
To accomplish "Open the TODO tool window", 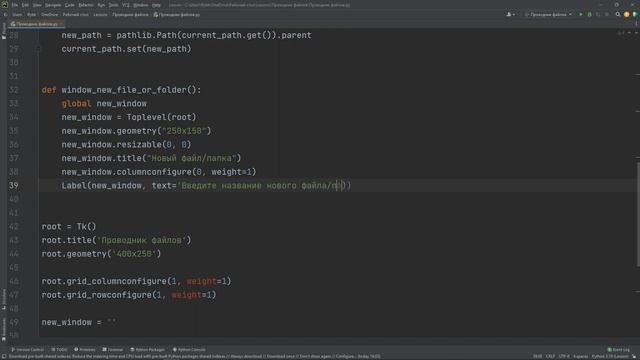I will 59,350.
